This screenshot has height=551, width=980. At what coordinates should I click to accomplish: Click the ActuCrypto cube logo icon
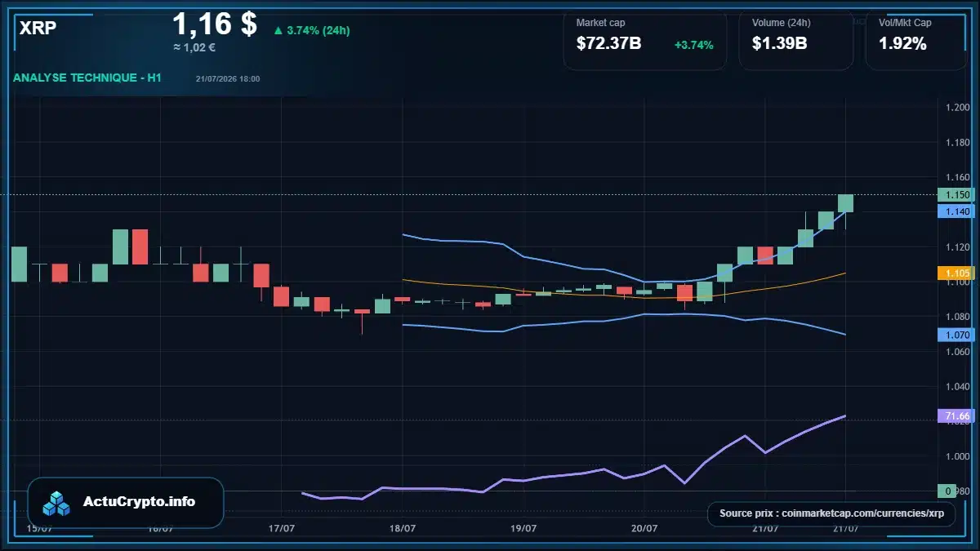(x=57, y=503)
